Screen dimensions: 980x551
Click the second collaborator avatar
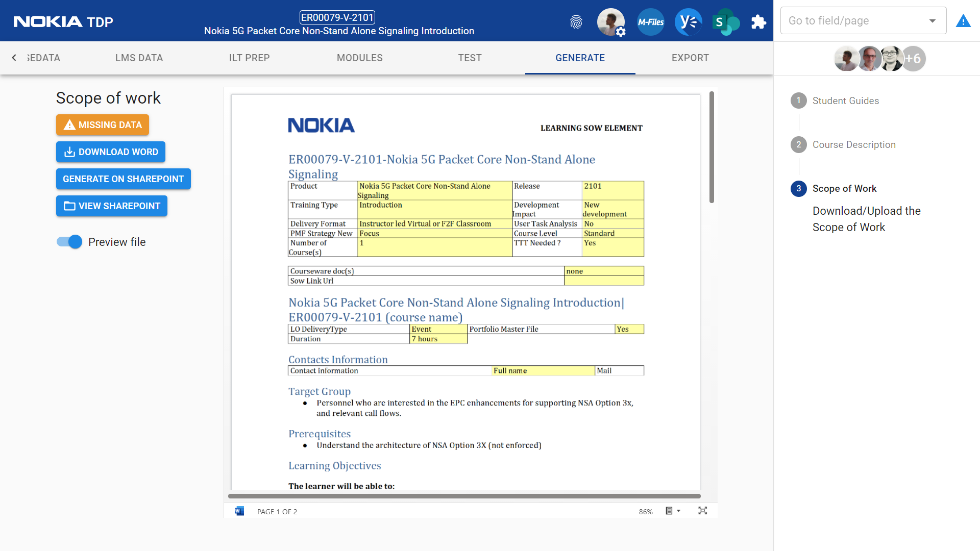869,59
